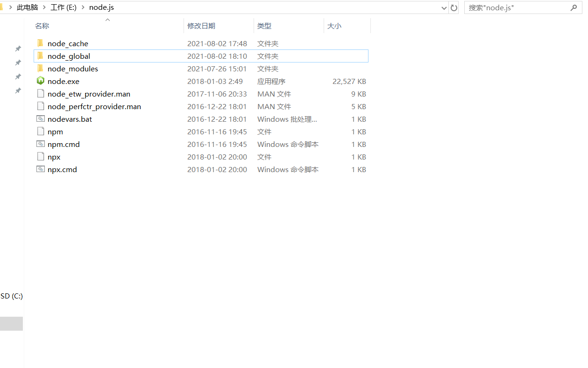
Task: Click date 2017-11-06 20:33 cell
Action: tap(217, 94)
